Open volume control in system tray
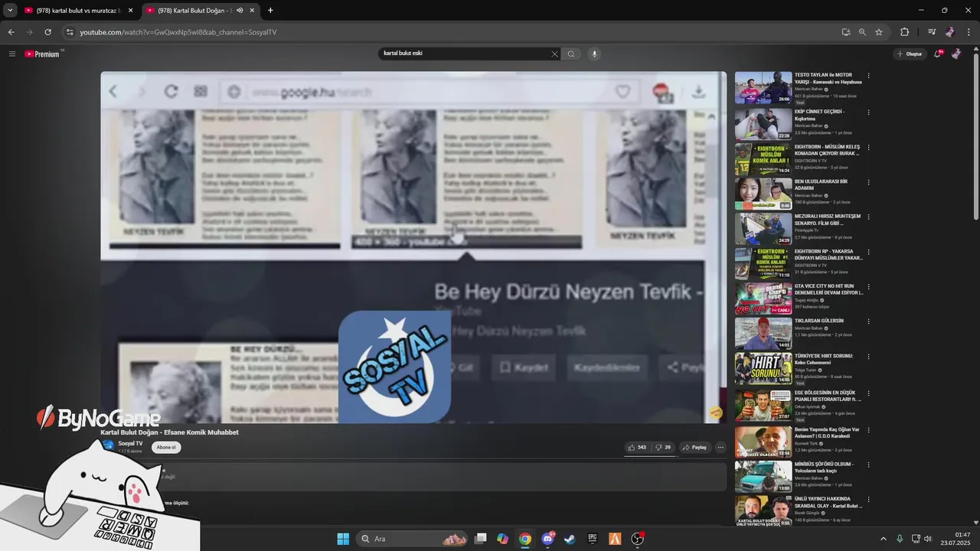This screenshot has height=551, width=980. coord(928,539)
